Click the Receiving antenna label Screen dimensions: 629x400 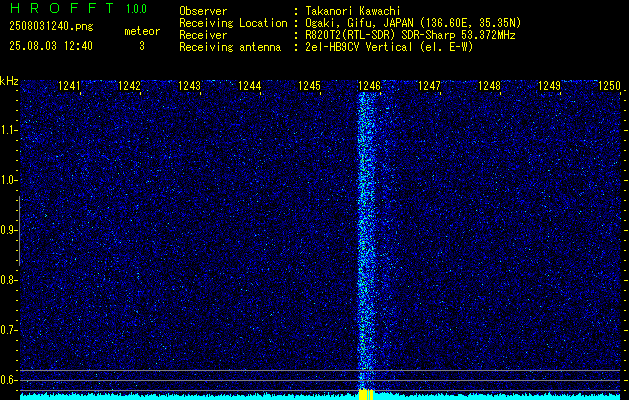[x=230, y=47]
